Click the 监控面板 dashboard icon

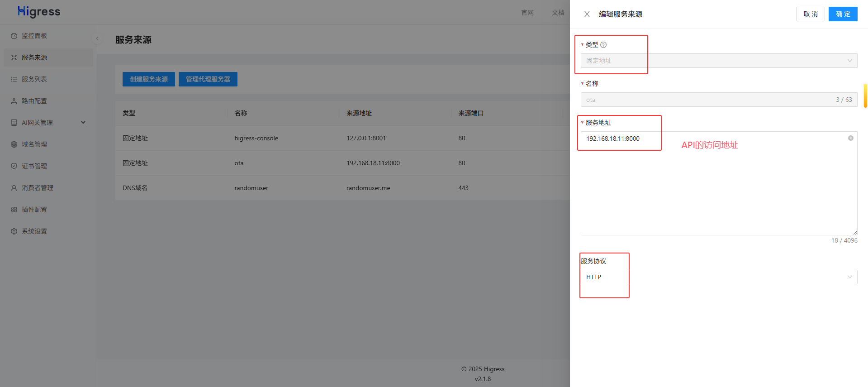click(x=14, y=36)
